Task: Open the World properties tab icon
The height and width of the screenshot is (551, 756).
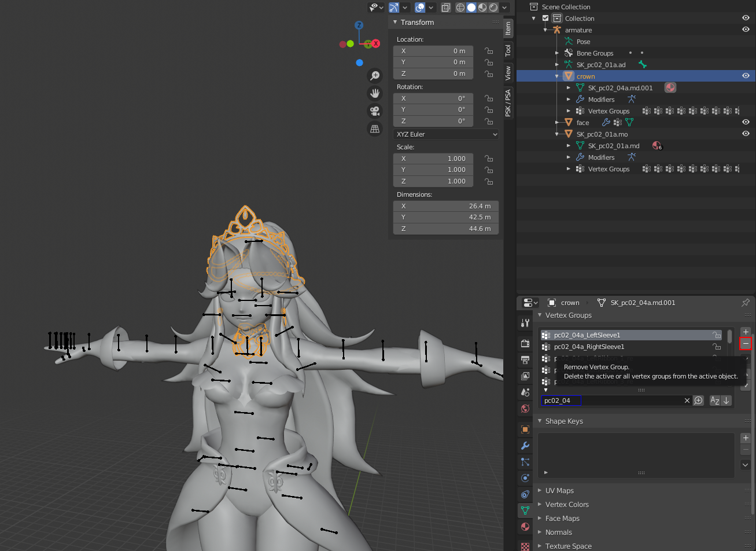Action: (x=525, y=409)
